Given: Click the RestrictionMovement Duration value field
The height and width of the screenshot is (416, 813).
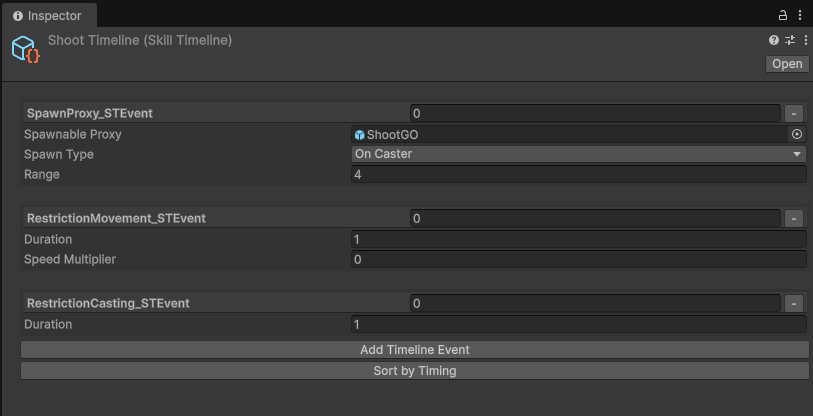Looking at the screenshot, I should pyautogui.click(x=579, y=239).
